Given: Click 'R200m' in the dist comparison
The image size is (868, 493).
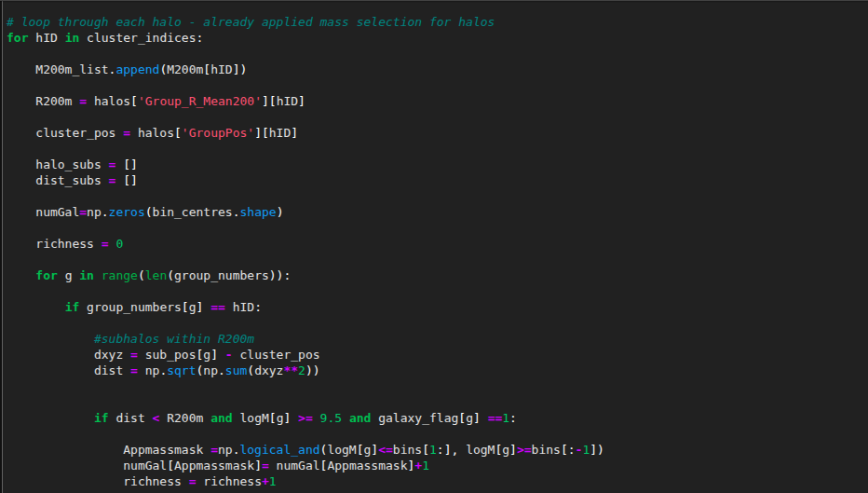Looking at the screenshot, I should (185, 418).
